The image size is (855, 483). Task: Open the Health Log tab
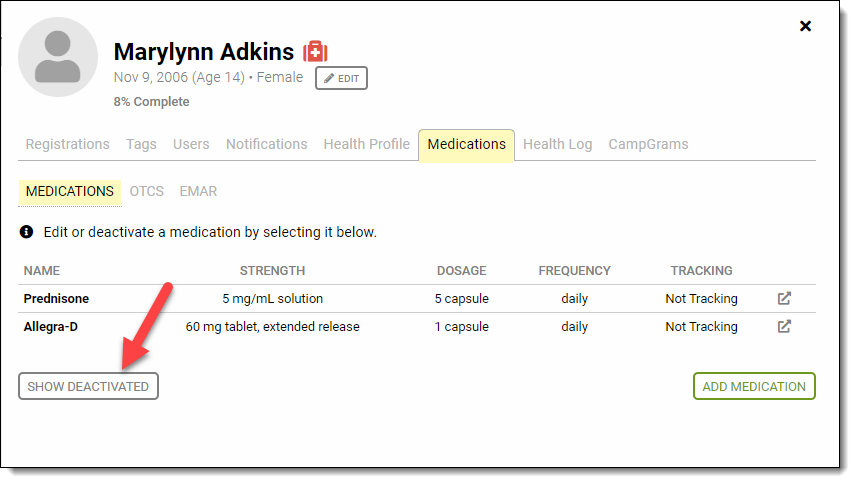[x=557, y=144]
